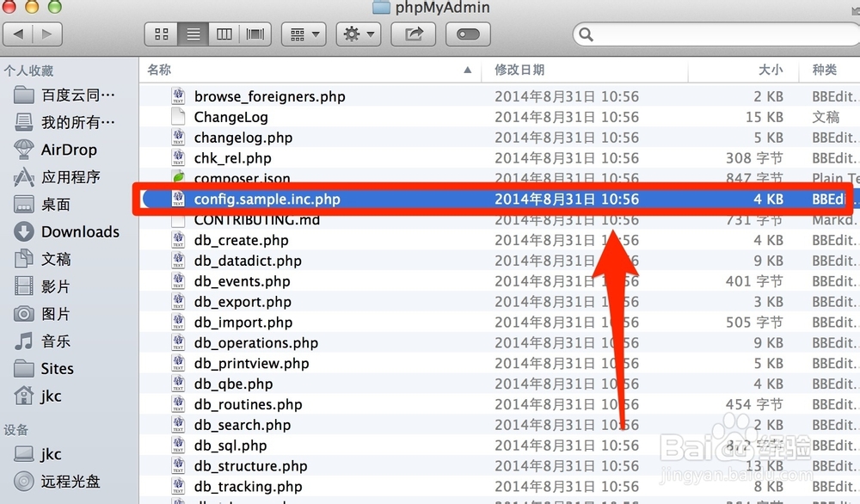Sort files by 修改日期 column
860x504 pixels.
pyautogui.click(x=584, y=70)
